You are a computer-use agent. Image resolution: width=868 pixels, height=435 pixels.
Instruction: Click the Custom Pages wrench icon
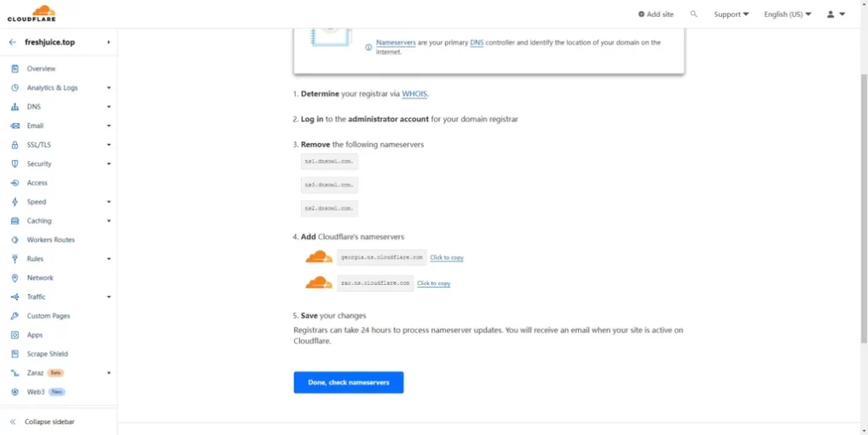[x=15, y=316]
